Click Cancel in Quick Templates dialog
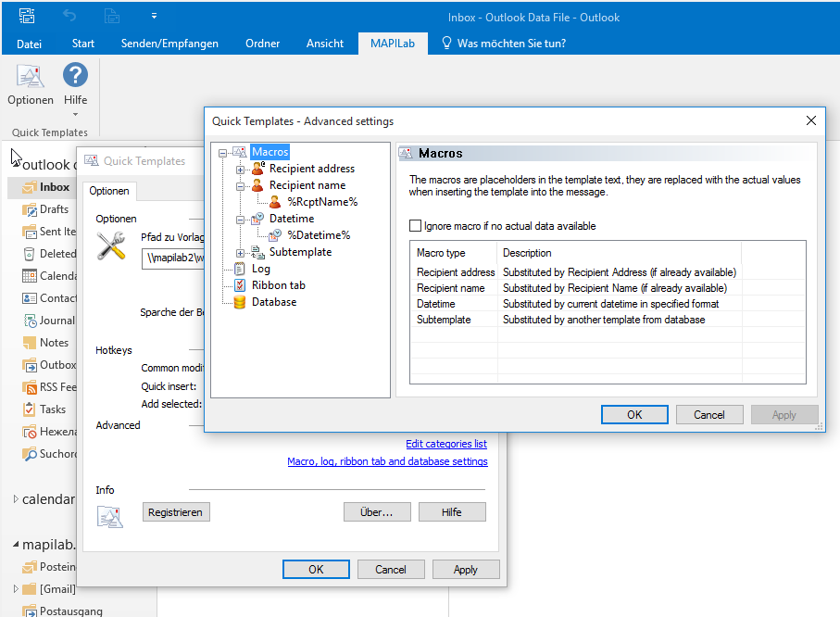This screenshot has height=617, width=840. point(391,570)
